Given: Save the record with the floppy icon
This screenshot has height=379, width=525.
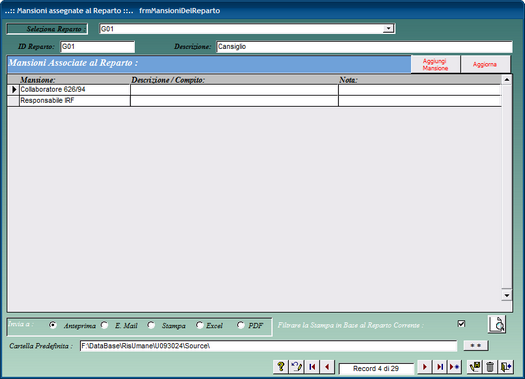Looking at the screenshot, I should click(474, 367).
